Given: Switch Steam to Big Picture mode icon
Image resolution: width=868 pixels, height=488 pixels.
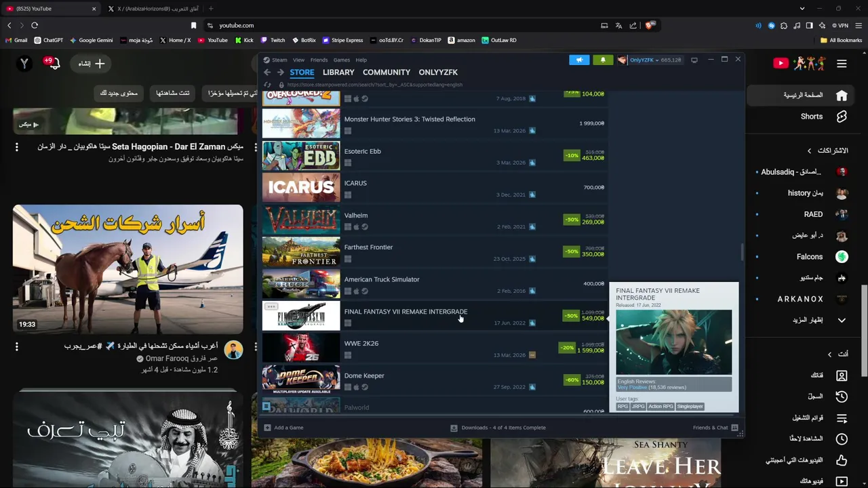Looking at the screenshot, I should coord(694,60).
